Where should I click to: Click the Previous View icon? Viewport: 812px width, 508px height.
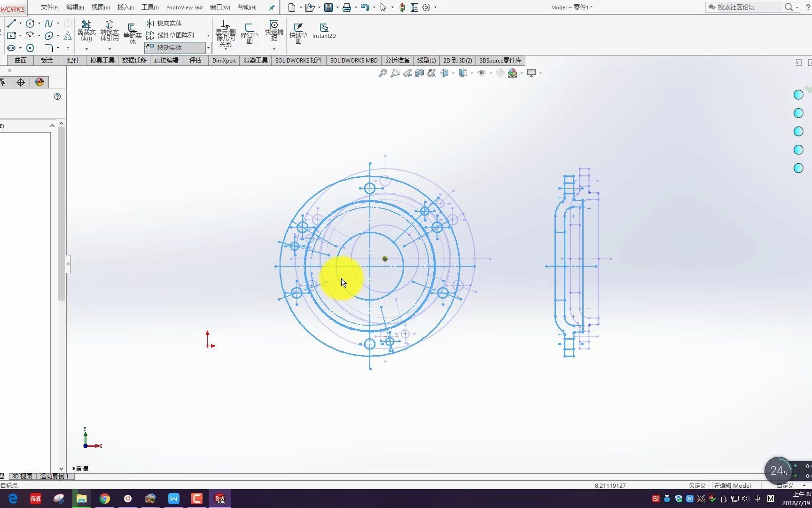tap(407, 73)
